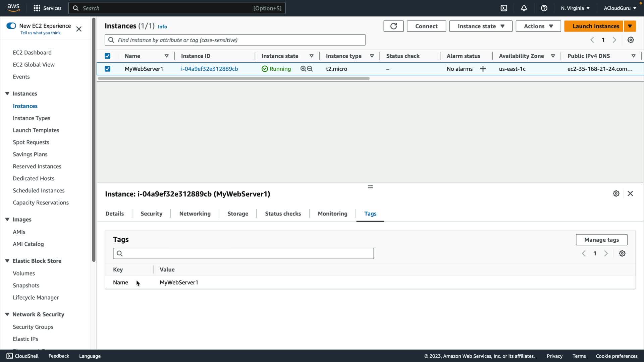The width and height of the screenshot is (644, 362).
Task: Collapse the Elastic Block Store sidebar section
Action: click(x=7, y=261)
